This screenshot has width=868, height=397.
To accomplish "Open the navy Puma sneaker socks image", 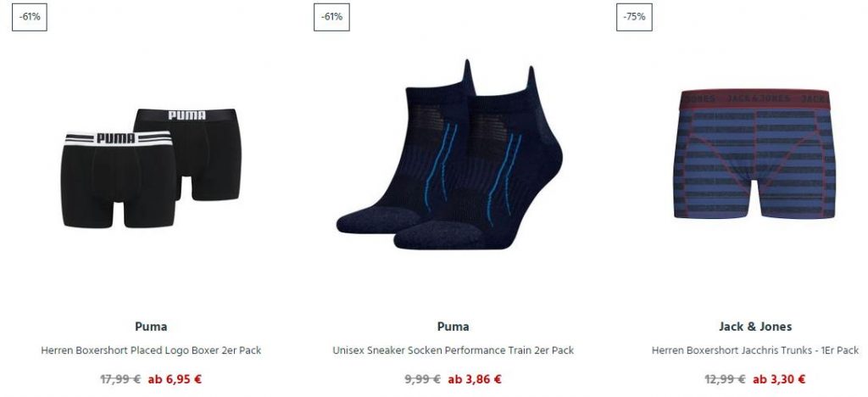I will [x=449, y=154].
